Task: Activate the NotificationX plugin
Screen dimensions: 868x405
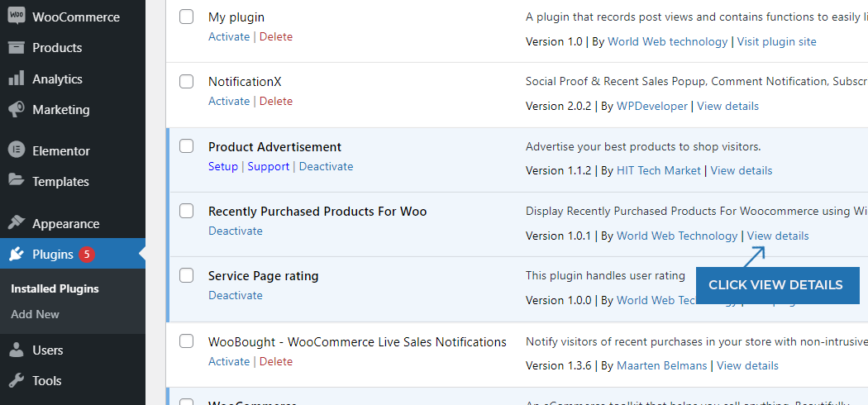Action: [229, 101]
